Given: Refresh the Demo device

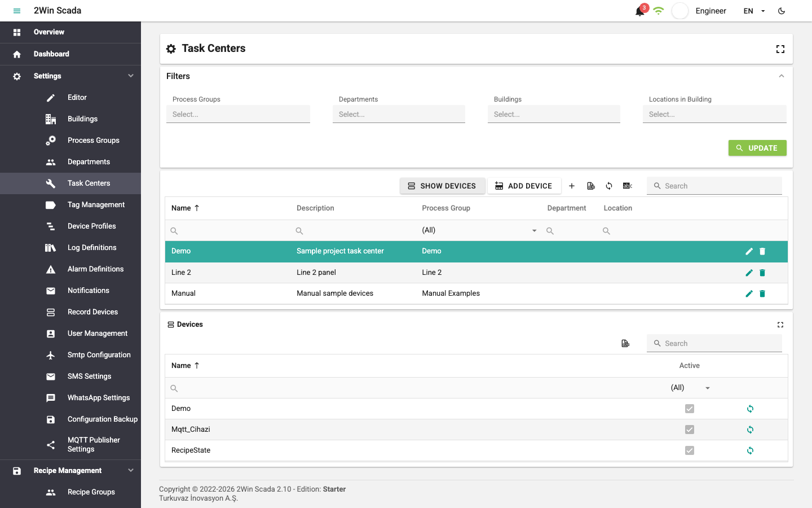Looking at the screenshot, I should click(750, 409).
